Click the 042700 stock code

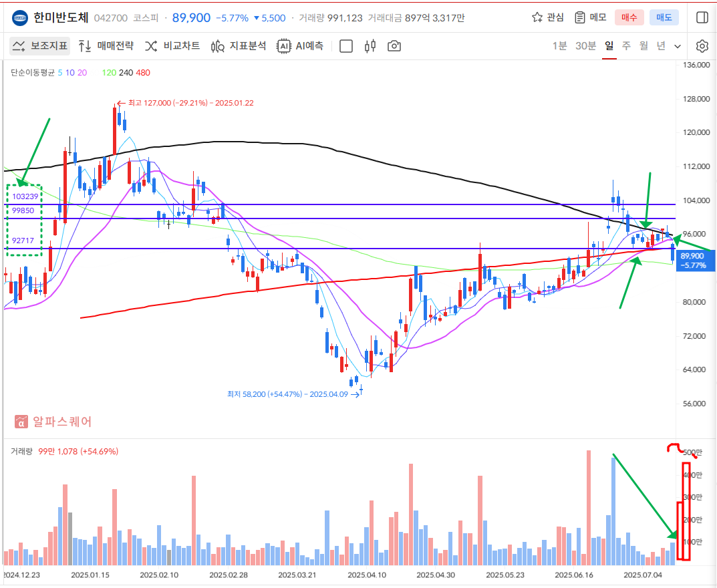(111, 18)
